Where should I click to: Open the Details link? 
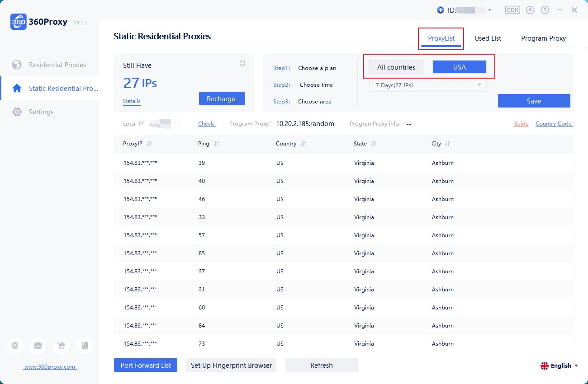(x=132, y=101)
